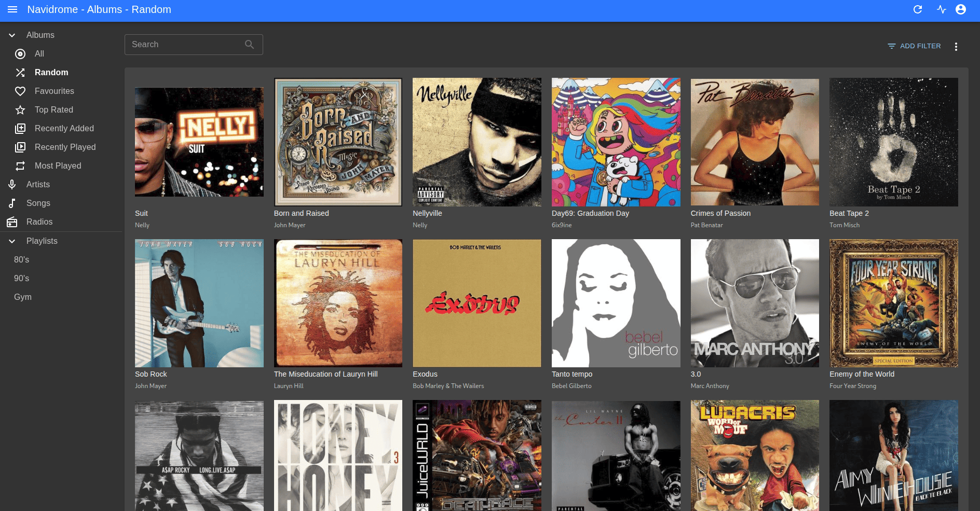This screenshot has width=980, height=511.
Task: Open the three-dot options menu
Action: (956, 46)
